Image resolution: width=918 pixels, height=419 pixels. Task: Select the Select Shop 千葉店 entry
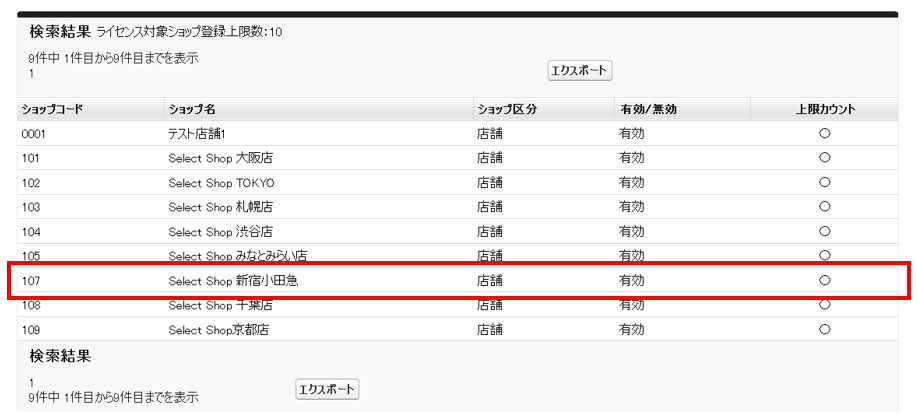point(220,305)
